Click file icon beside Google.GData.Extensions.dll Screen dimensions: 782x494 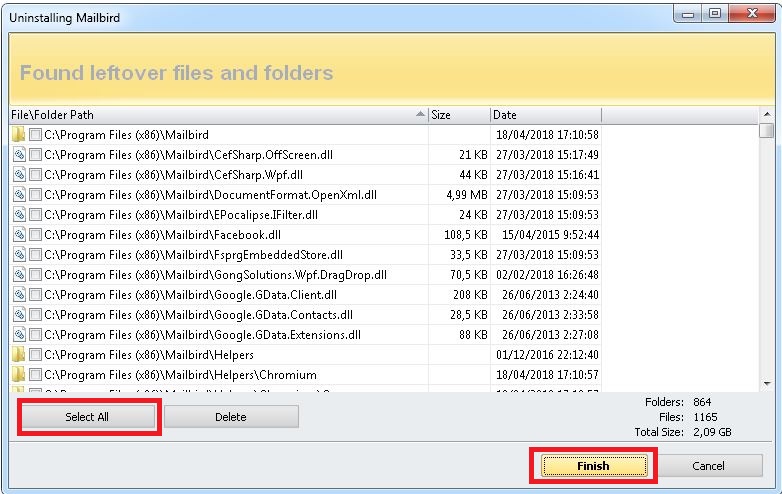point(19,334)
